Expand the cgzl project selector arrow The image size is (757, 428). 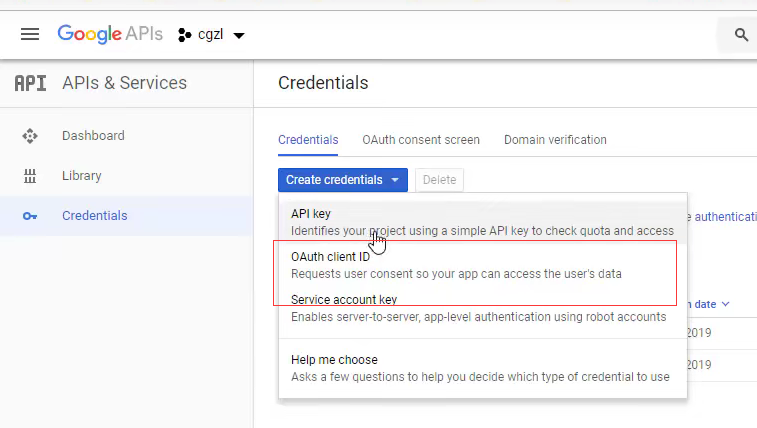coord(239,35)
